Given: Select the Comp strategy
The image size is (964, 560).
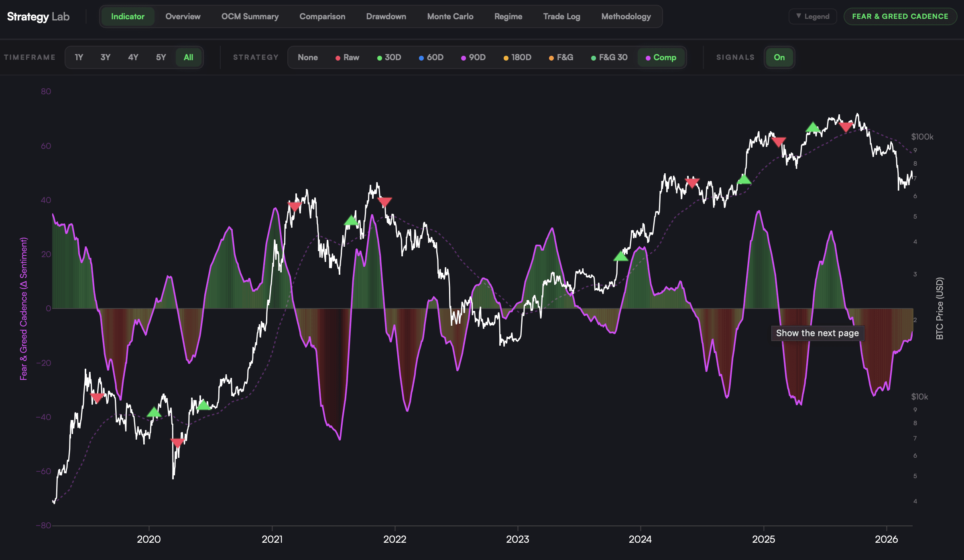Looking at the screenshot, I should pyautogui.click(x=661, y=57).
